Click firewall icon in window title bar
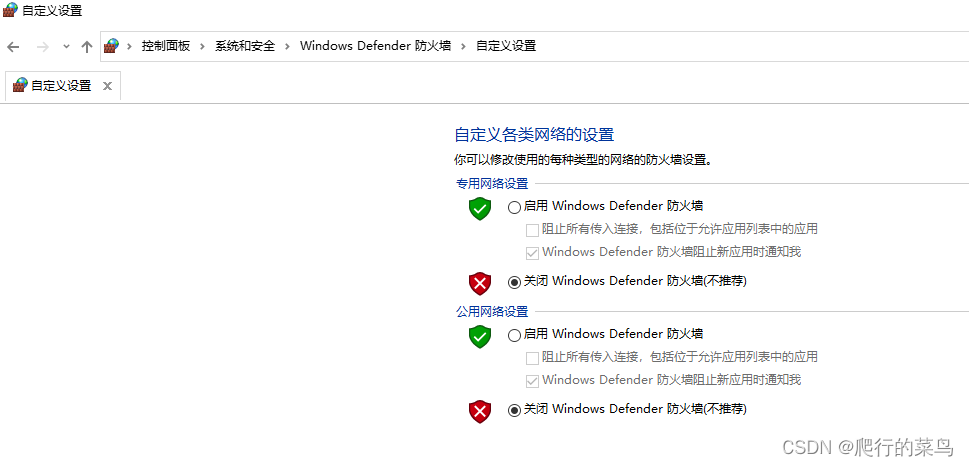 click(x=11, y=11)
